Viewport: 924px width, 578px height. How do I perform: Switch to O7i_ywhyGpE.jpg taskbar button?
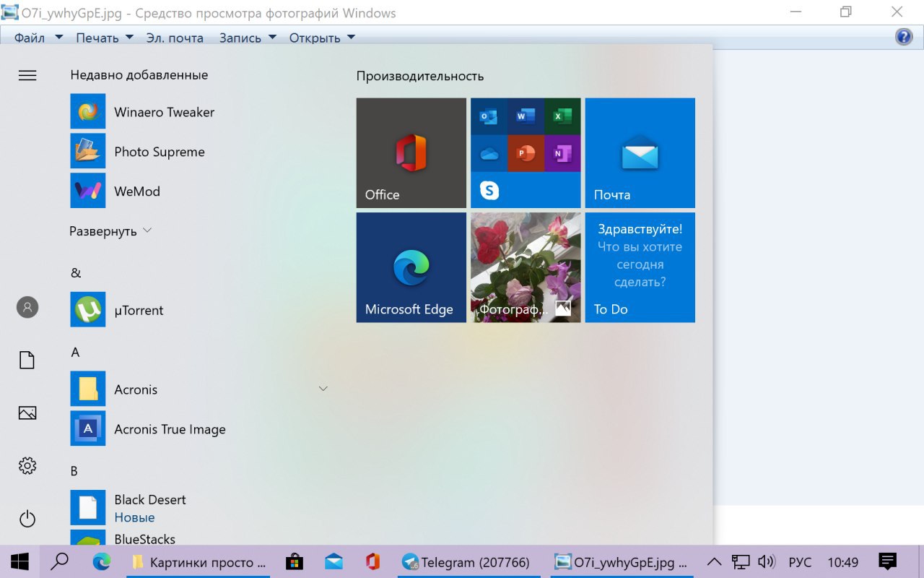click(622, 562)
